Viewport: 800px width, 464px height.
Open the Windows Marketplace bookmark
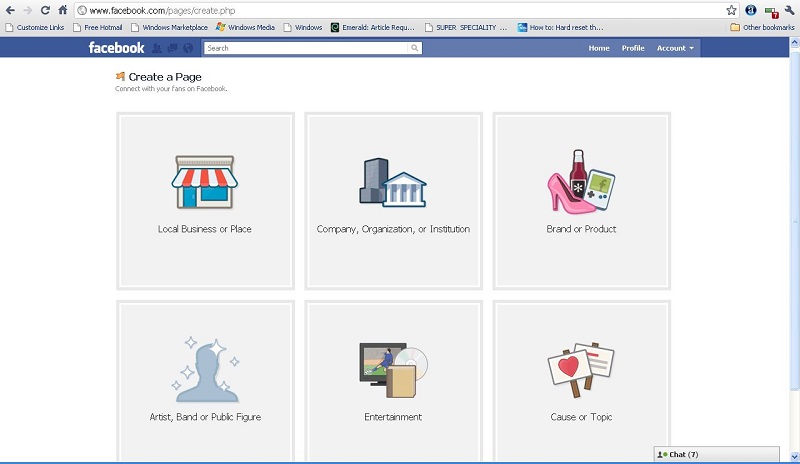tap(169, 28)
